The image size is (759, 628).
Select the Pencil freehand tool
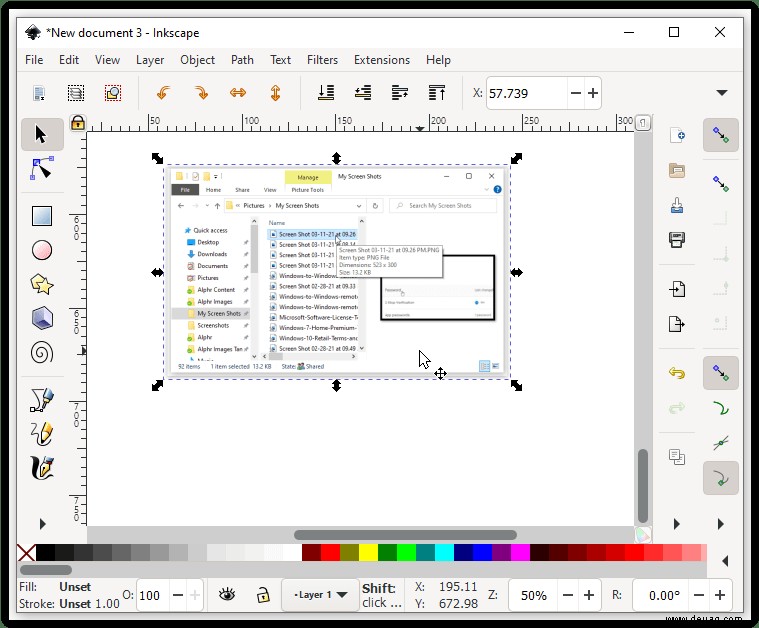pyautogui.click(x=42, y=434)
